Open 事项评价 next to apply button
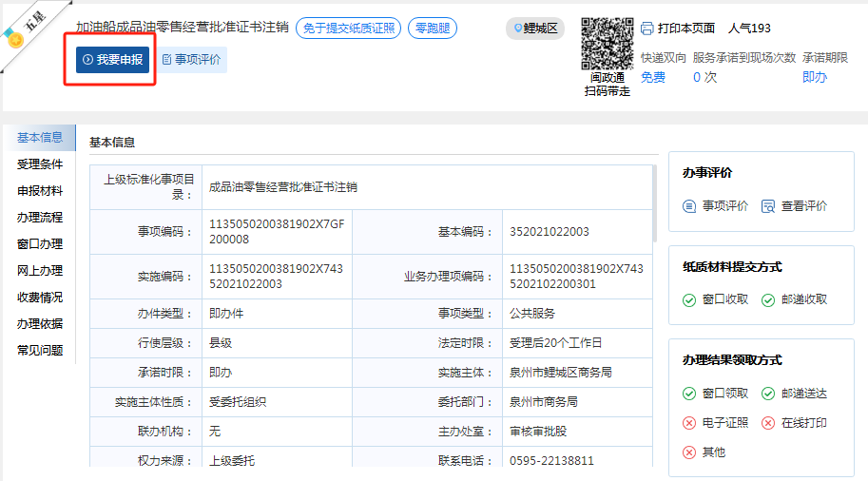 point(191,60)
